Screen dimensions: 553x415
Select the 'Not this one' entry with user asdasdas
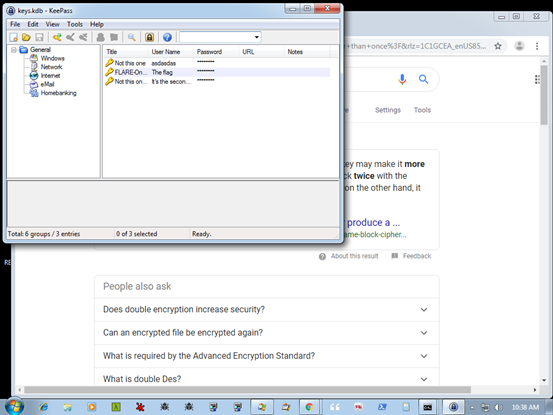[217, 63]
